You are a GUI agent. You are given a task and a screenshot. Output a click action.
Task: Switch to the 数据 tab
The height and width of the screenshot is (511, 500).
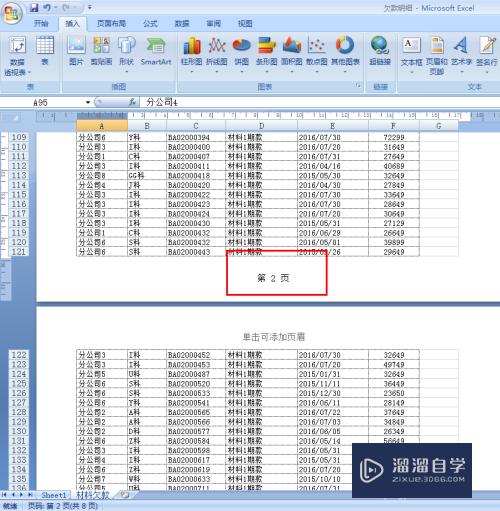click(182, 24)
